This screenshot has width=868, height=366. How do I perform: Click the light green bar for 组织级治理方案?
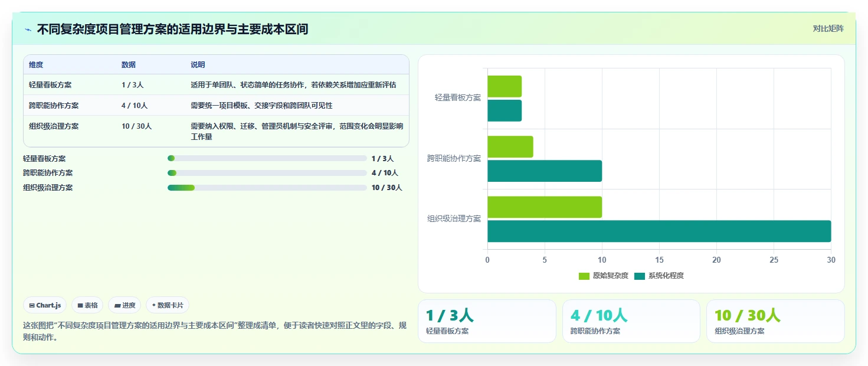coord(545,207)
